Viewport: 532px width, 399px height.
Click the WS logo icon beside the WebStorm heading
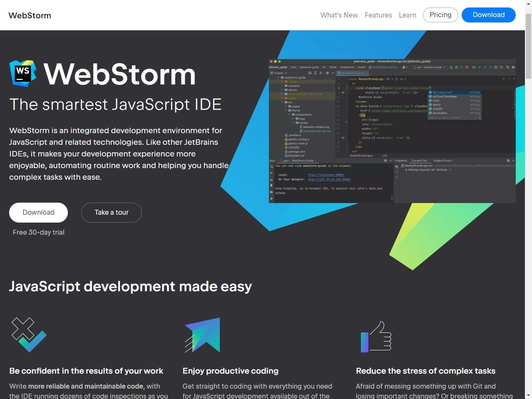coord(22,73)
